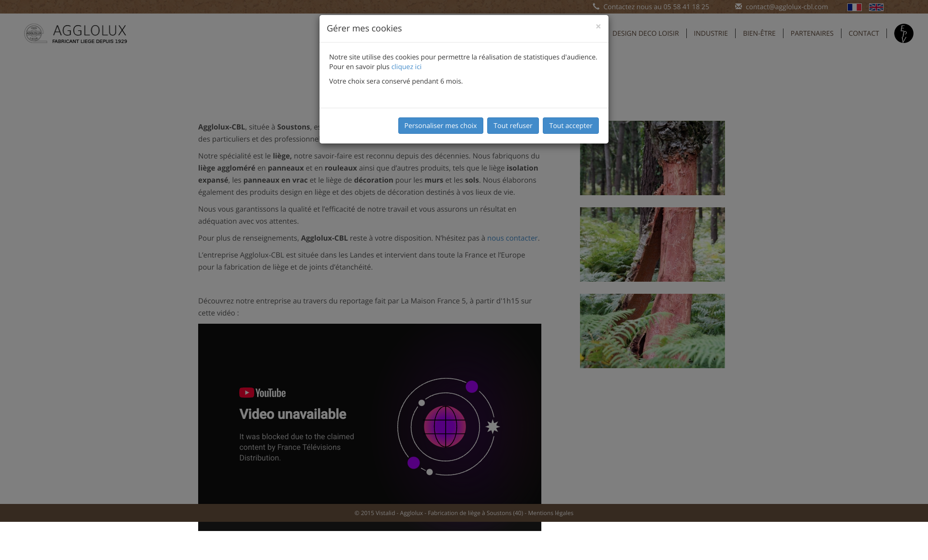The width and height of the screenshot is (928, 560).
Task: Open the INDUSTRIE menu item
Action: click(x=710, y=33)
